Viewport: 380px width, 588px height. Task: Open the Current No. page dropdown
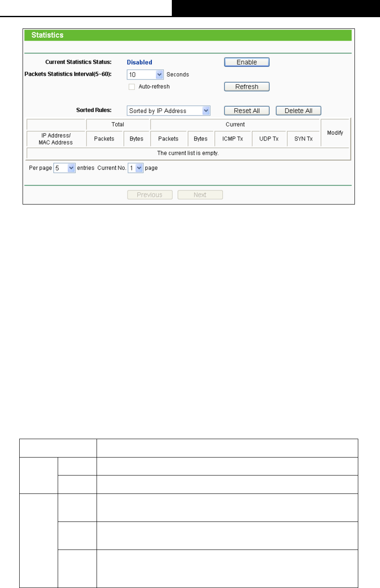(x=135, y=168)
